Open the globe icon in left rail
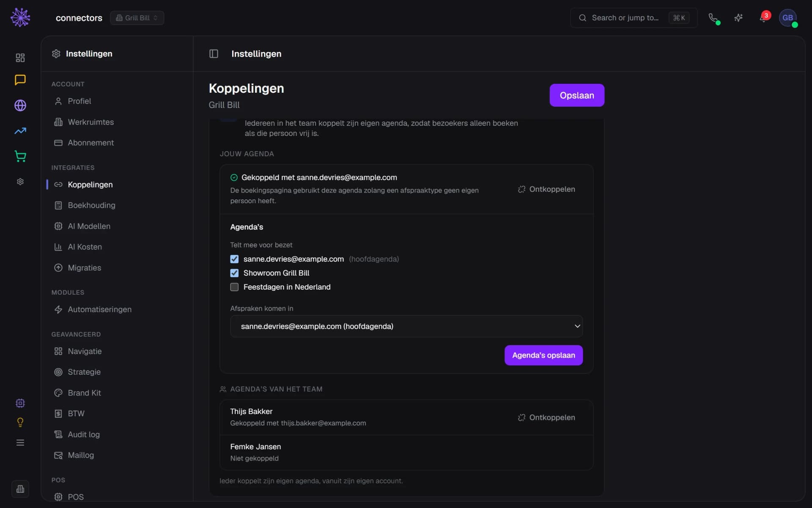The width and height of the screenshot is (812, 508). coord(20,105)
